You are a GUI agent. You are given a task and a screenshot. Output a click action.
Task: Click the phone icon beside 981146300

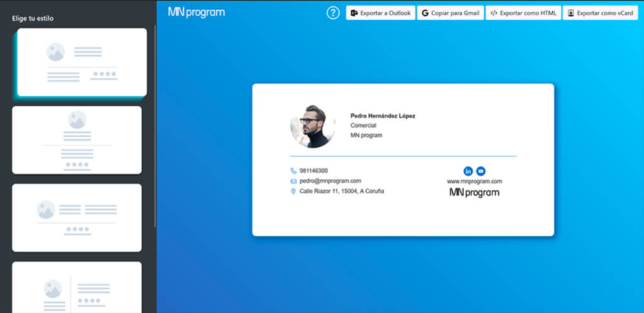tap(293, 171)
